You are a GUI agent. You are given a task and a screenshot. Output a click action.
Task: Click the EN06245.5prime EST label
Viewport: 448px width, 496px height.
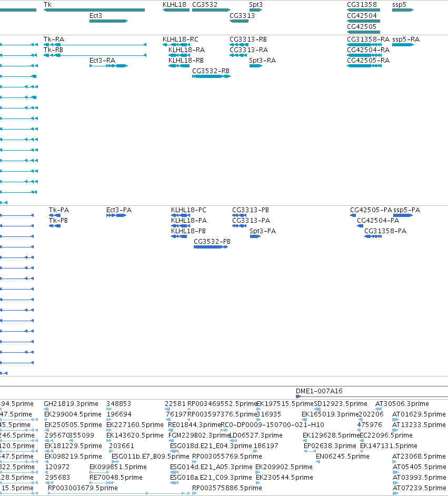click(343, 457)
